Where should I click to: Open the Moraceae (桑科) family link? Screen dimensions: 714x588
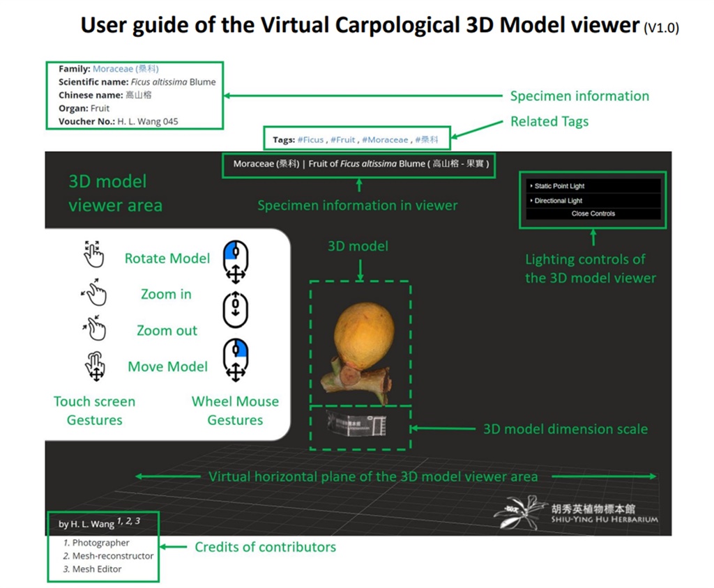click(x=126, y=69)
